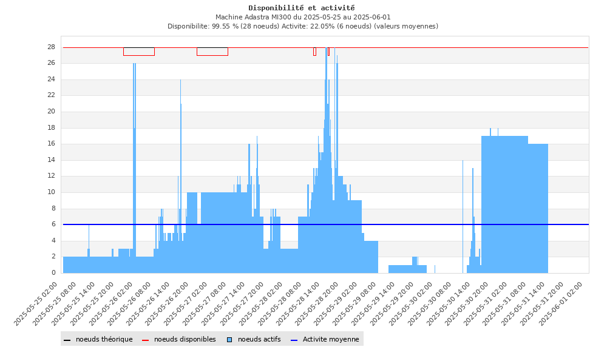Click the blue average activity line at 6
The height and width of the screenshot is (364, 607).
(325, 224)
